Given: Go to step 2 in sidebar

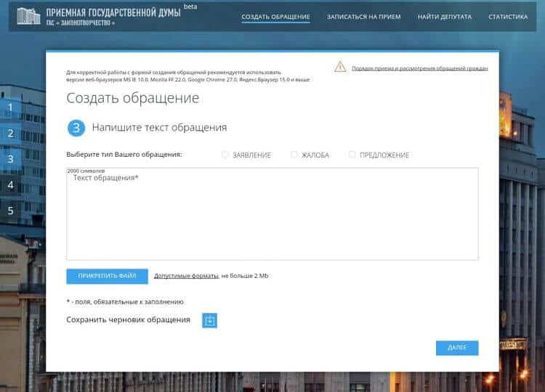Looking at the screenshot, I should [10, 134].
